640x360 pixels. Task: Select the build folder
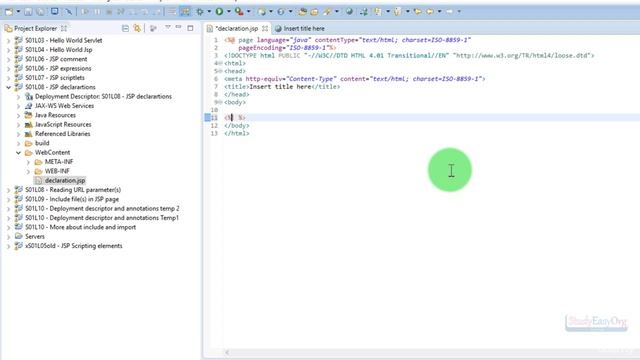pos(42,144)
